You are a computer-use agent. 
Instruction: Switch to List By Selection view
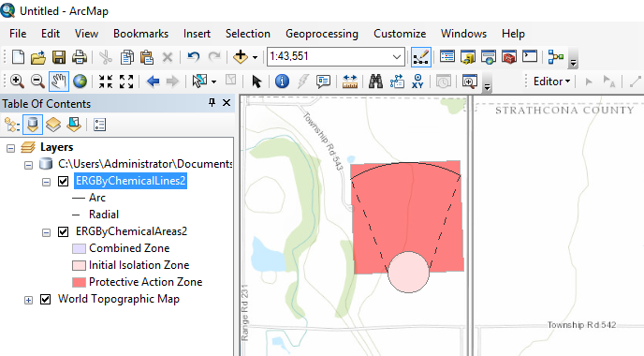74,125
